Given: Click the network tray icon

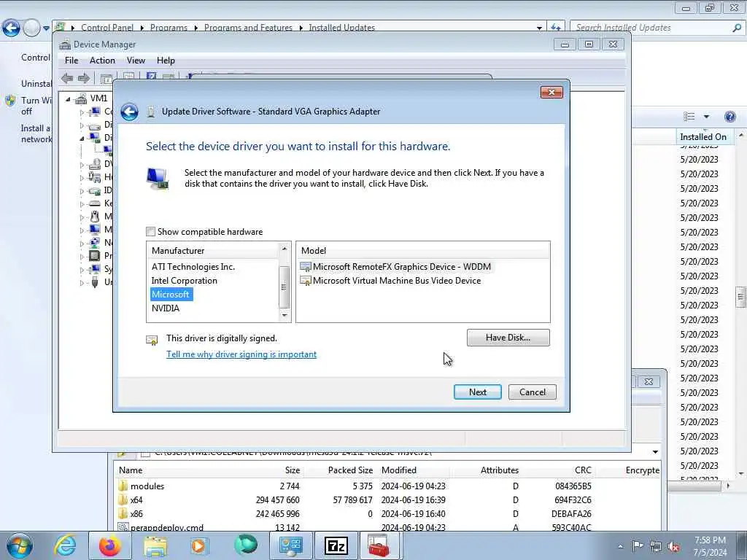Looking at the screenshot, I should click(656, 546).
